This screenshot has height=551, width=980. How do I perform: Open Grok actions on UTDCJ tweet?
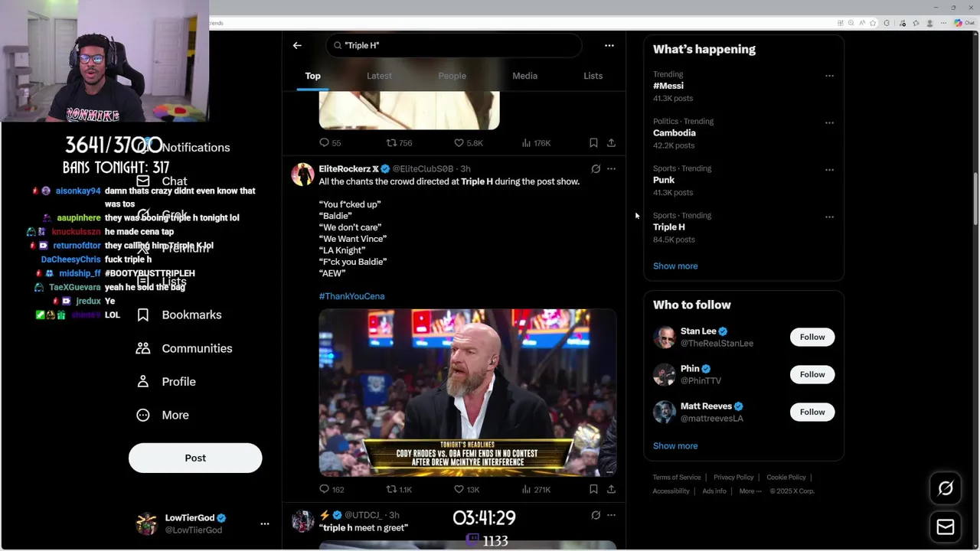click(596, 515)
